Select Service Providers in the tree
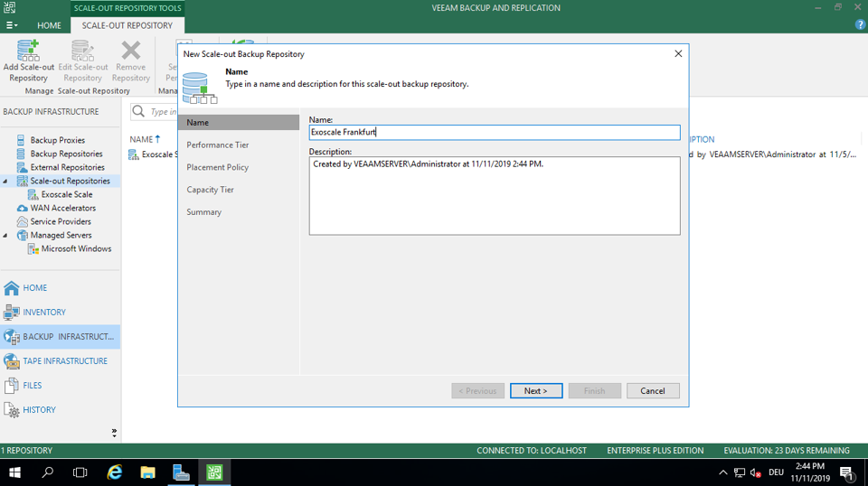This screenshot has width=868, height=486. [61, 221]
